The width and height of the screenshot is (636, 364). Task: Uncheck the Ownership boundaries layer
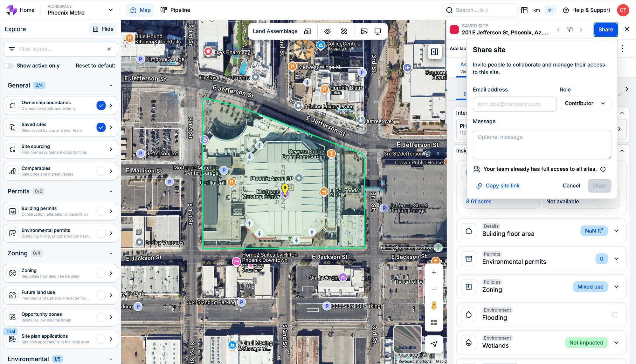[101, 105]
